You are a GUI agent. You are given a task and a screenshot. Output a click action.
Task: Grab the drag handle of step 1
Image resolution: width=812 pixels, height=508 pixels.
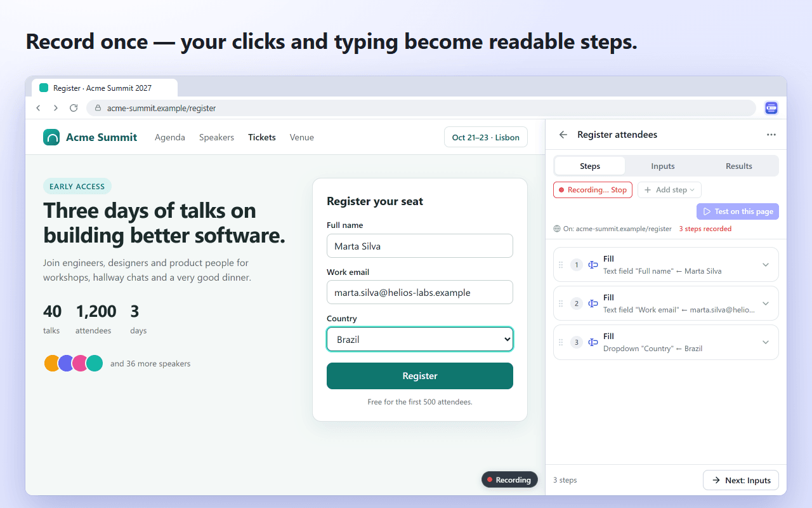tap(561, 265)
